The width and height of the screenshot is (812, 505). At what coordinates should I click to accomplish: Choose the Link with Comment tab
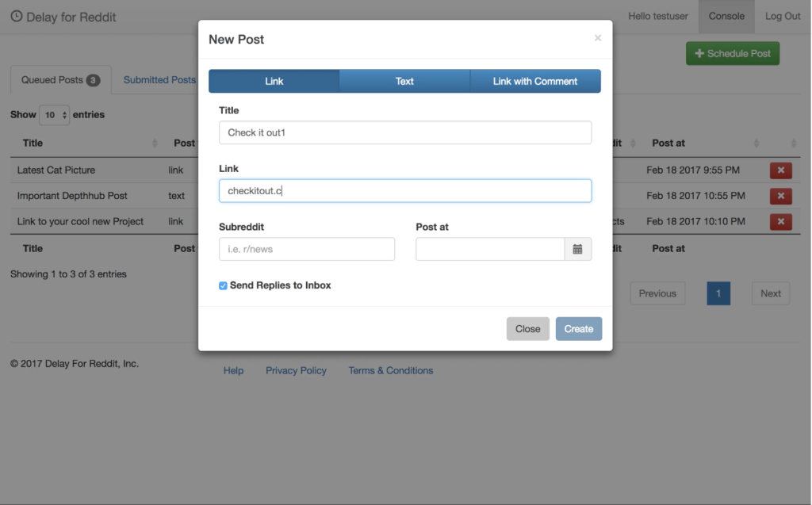[x=535, y=82]
